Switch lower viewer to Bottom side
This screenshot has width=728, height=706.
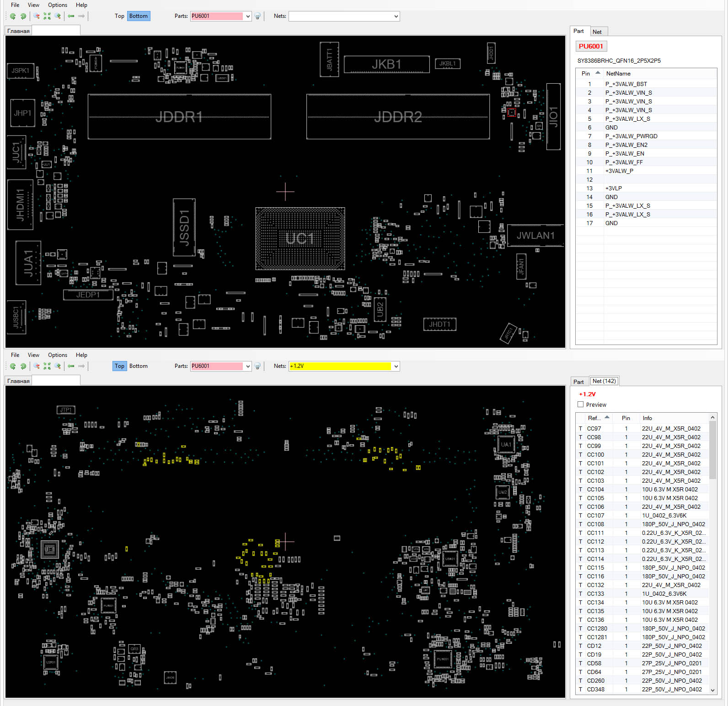(138, 366)
